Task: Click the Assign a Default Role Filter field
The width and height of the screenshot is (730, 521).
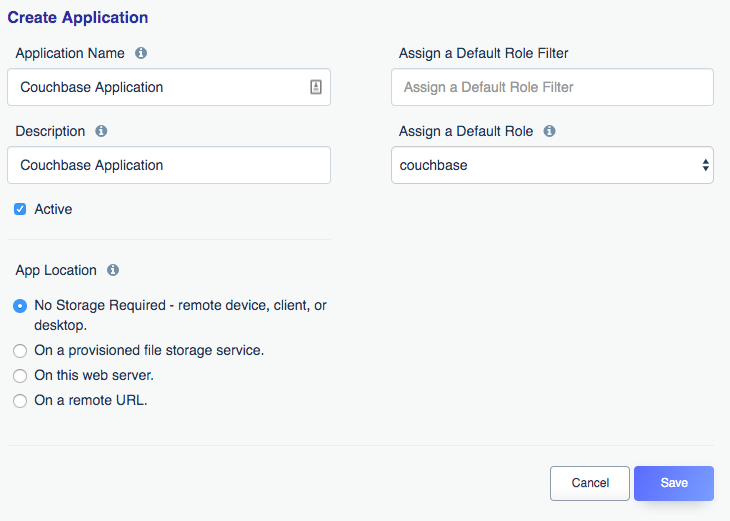Action: [x=552, y=87]
